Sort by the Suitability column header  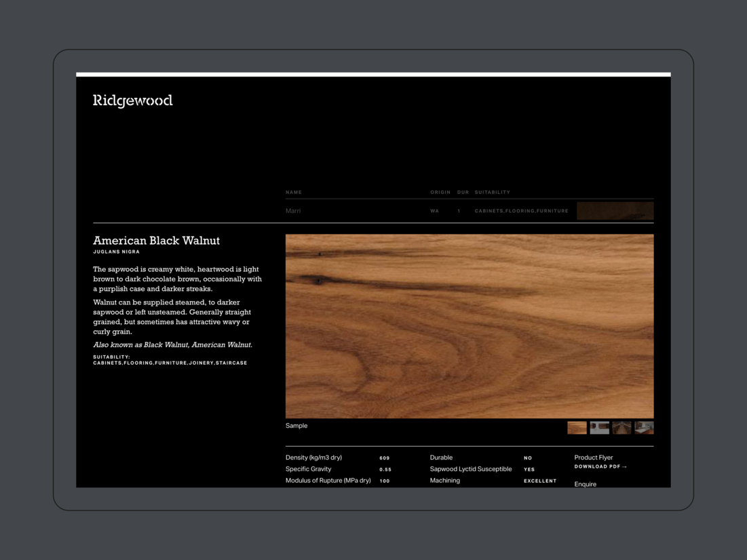492,193
